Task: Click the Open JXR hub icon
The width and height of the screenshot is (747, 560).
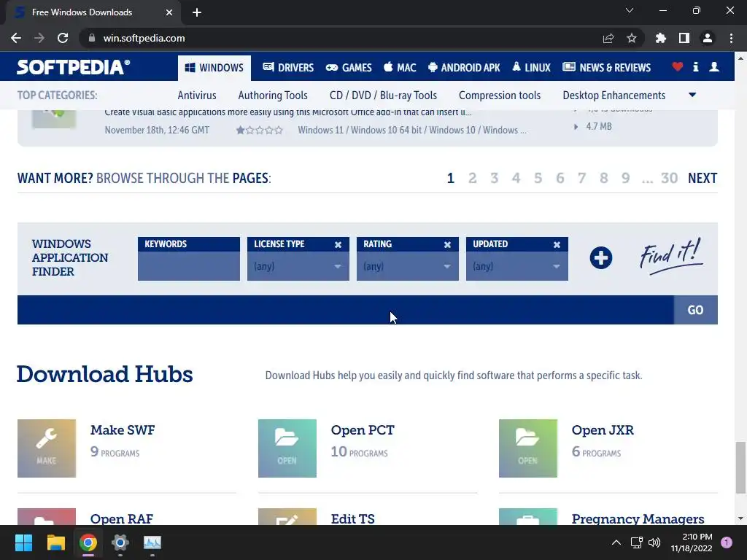Action: point(528,448)
